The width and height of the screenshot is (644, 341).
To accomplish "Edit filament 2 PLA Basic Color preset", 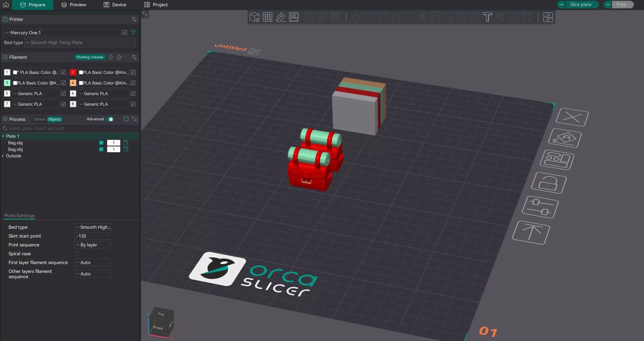I will click(133, 72).
